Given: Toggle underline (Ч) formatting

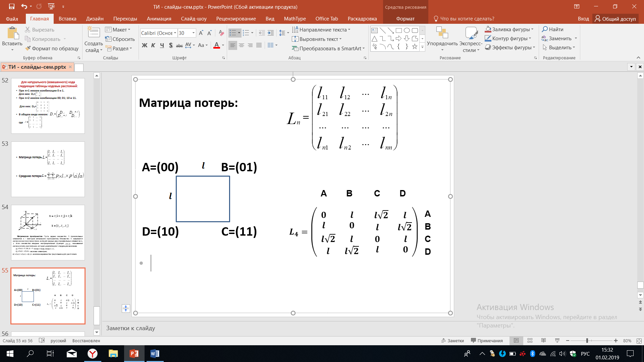Looking at the screenshot, I should (x=162, y=45).
